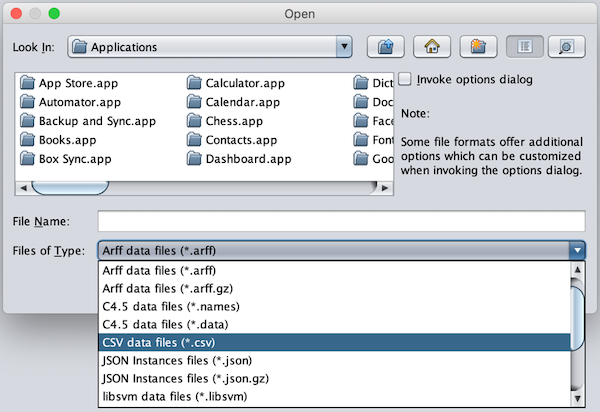Choose CSV data files (*.csv) option
Screen dimensions: 600x412
pos(334,342)
